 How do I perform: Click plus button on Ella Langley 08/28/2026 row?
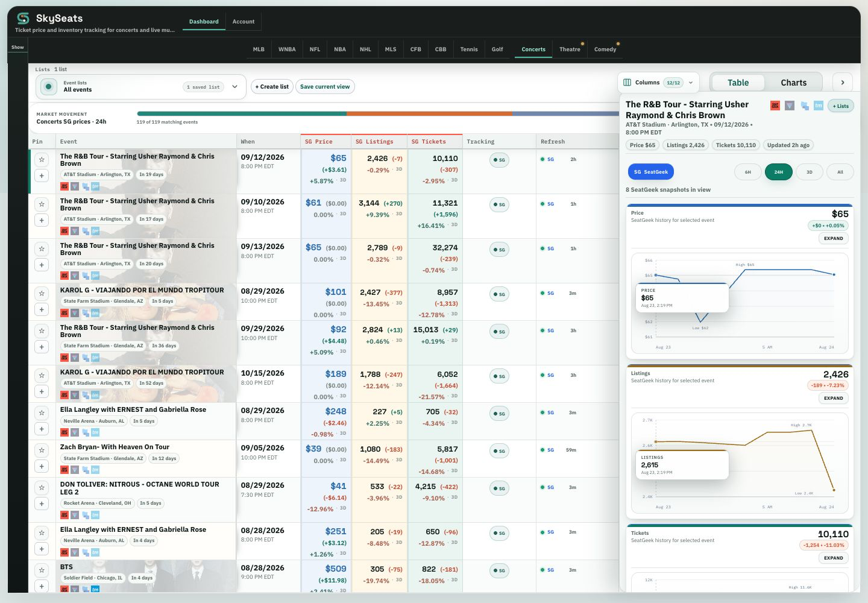tap(42, 549)
